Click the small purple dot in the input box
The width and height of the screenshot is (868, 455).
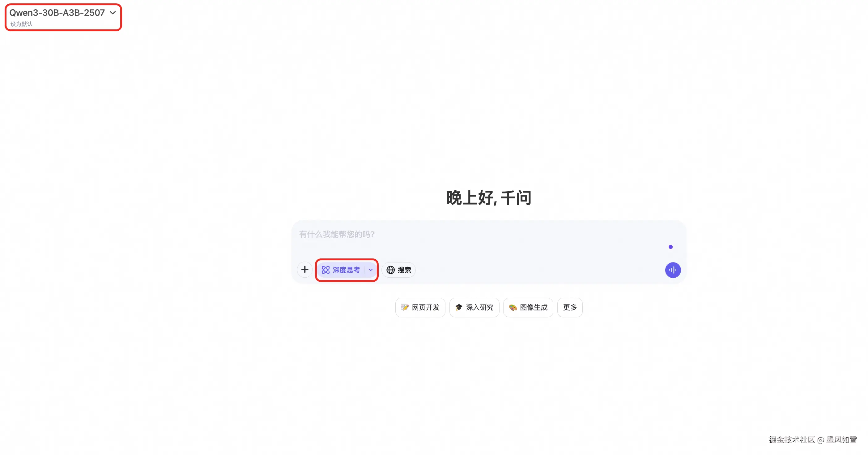pyautogui.click(x=670, y=247)
